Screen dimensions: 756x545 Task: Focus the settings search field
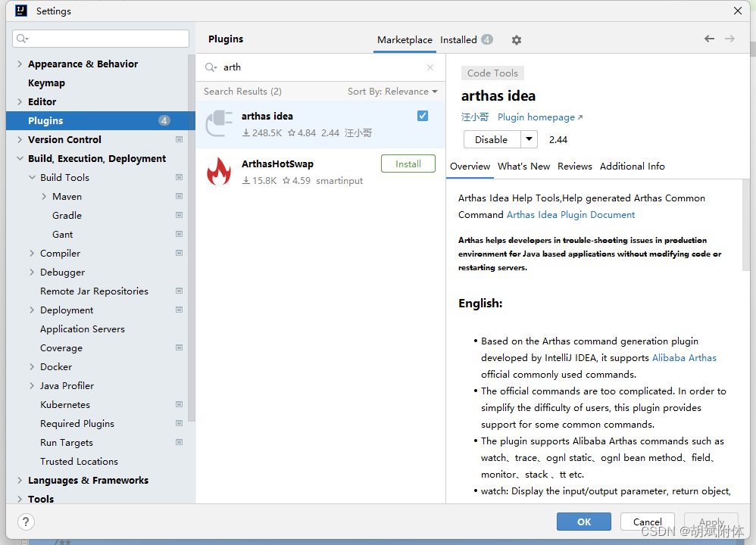tap(101, 39)
